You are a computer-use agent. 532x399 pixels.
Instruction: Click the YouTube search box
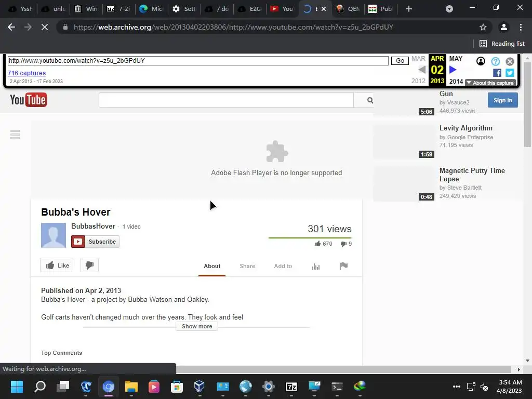226,100
